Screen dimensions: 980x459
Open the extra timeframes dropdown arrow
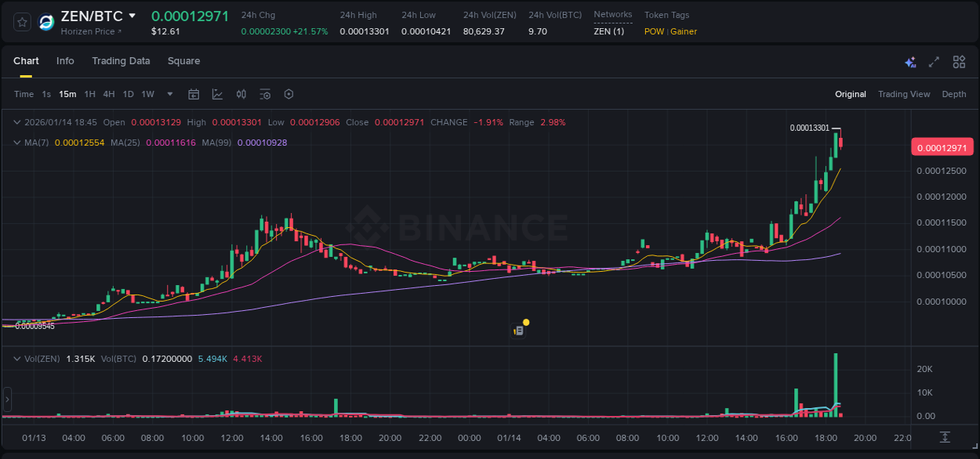[169, 94]
